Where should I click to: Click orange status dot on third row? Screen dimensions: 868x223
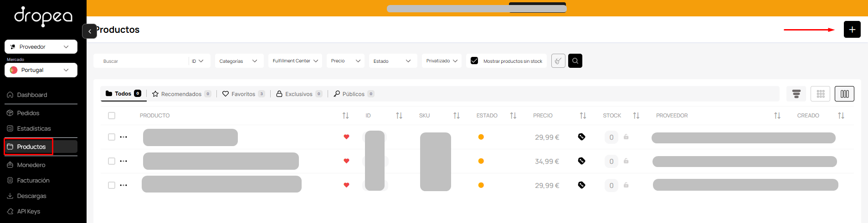click(x=481, y=185)
